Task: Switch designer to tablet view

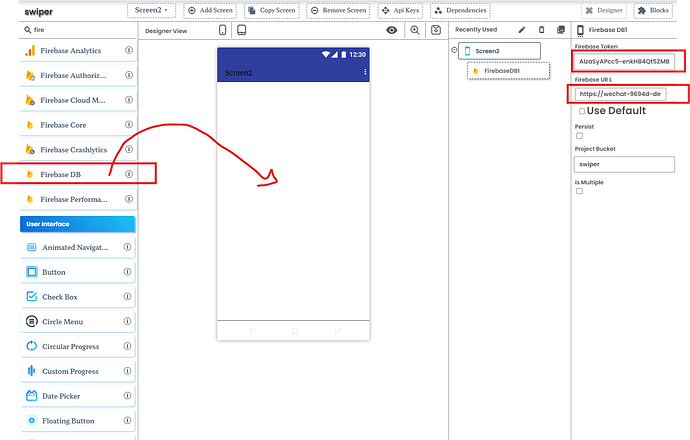Action: [x=242, y=30]
